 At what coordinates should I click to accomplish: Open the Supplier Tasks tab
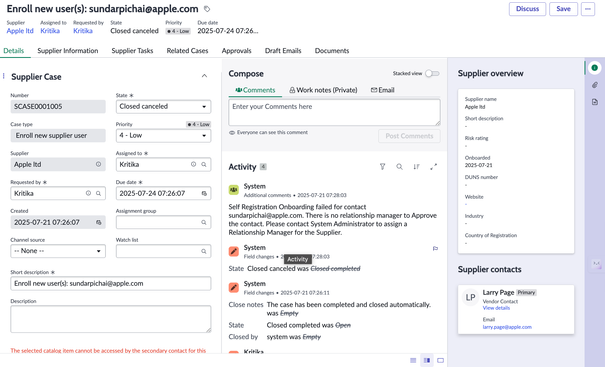pyautogui.click(x=132, y=51)
